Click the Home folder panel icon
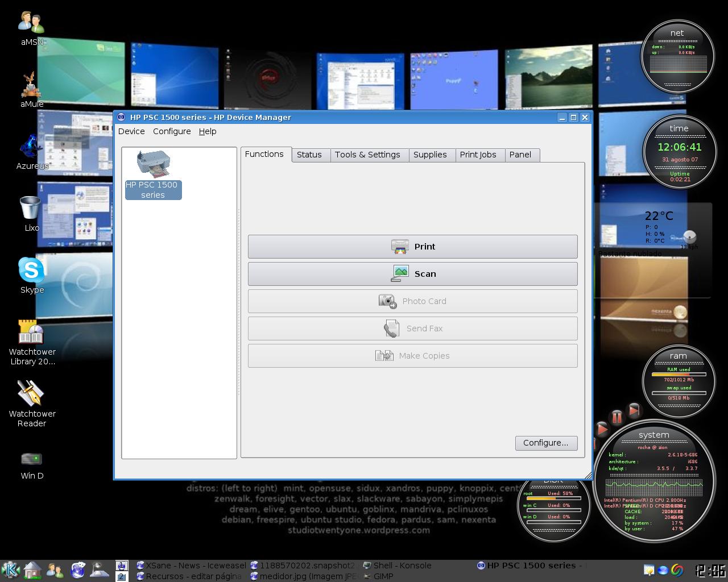This screenshot has width=728, height=582. 32,570
